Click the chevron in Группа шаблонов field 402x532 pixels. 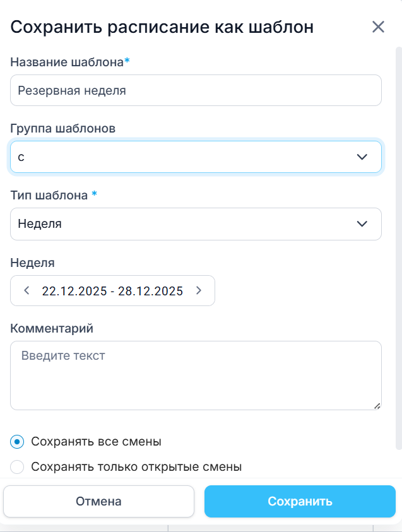tap(362, 157)
